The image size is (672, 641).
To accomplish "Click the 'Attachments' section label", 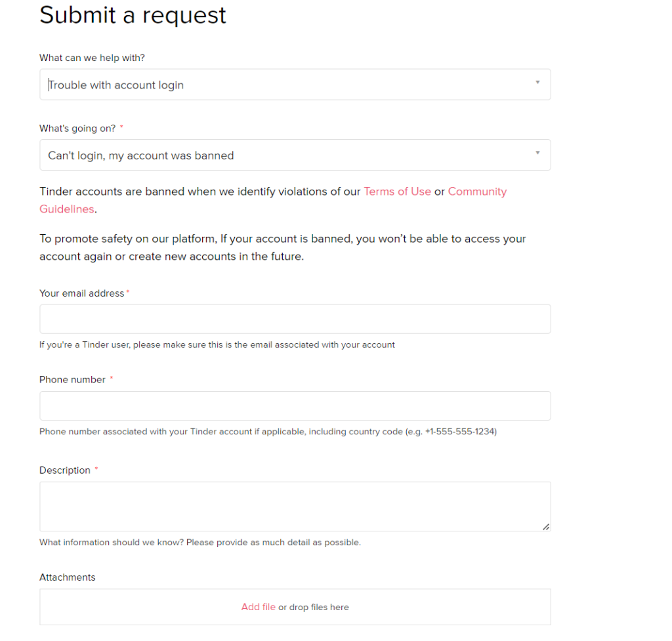I will (x=68, y=577).
